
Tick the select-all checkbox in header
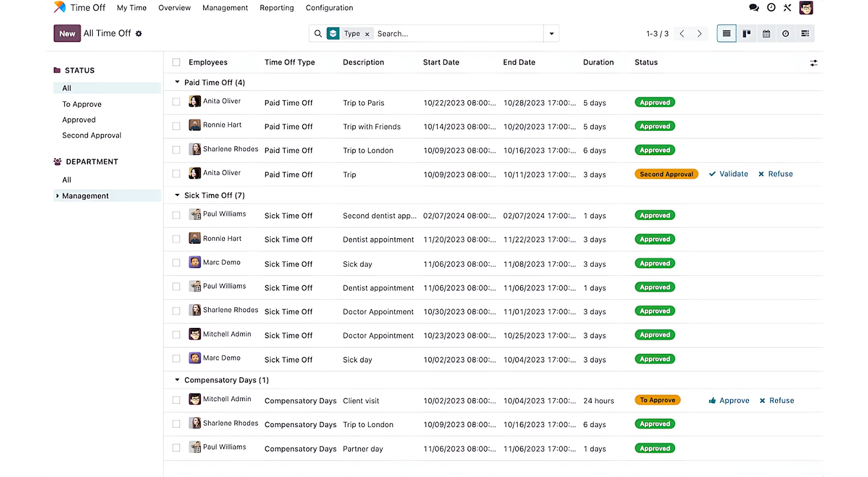click(176, 62)
